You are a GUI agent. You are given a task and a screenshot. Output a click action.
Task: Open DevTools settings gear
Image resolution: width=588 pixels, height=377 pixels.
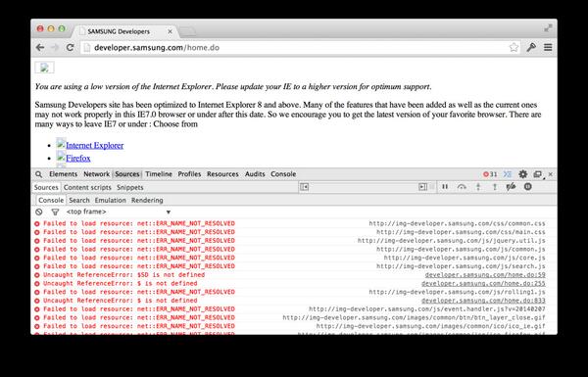522,174
